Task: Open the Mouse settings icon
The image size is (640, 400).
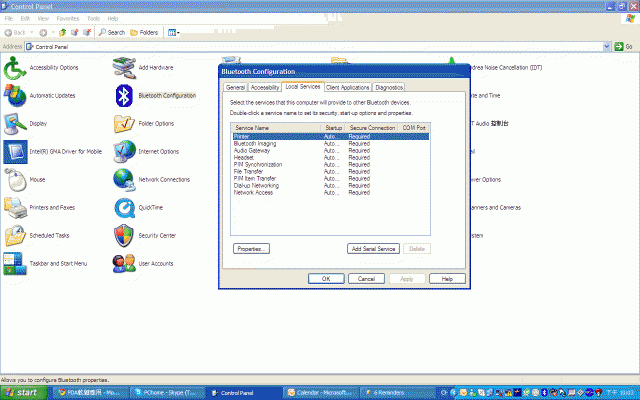Action: [16, 180]
